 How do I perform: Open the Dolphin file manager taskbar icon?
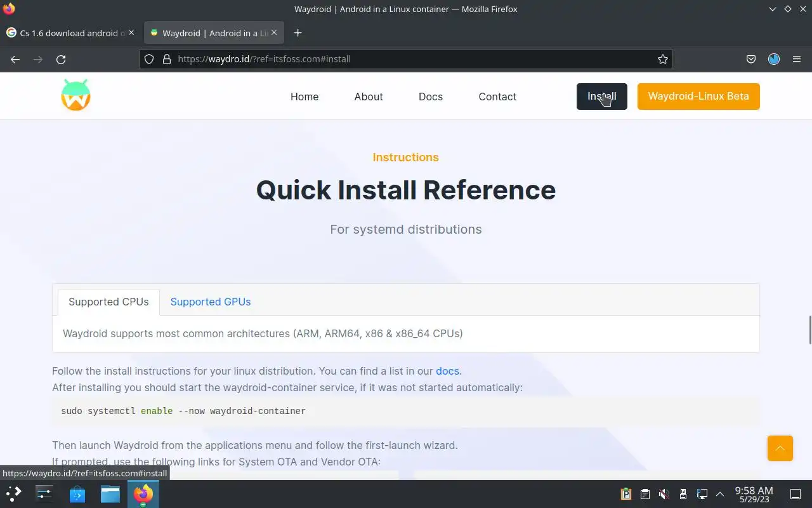tap(110, 493)
